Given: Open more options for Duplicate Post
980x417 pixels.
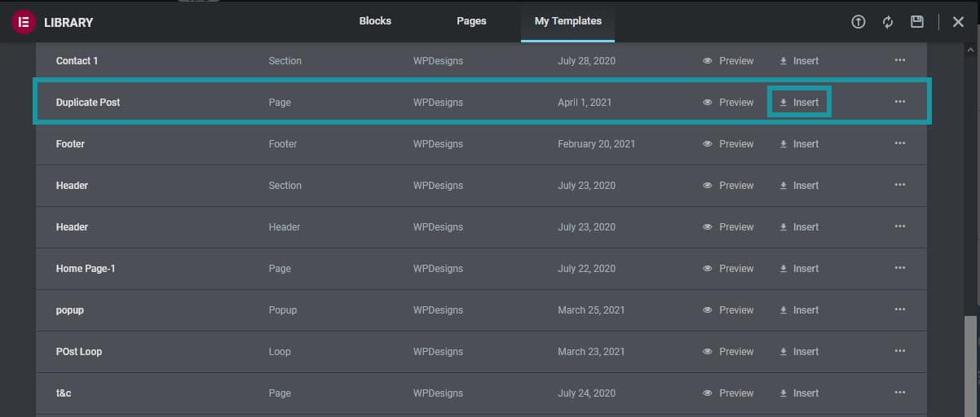Looking at the screenshot, I should [900, 102].
